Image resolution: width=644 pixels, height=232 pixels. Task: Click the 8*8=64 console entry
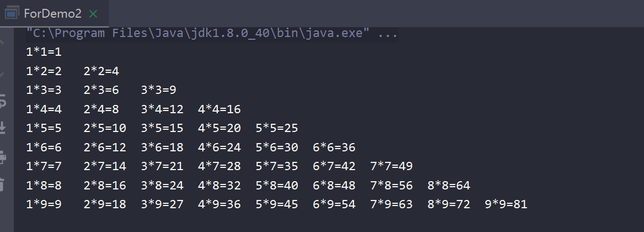click(448, 186)
